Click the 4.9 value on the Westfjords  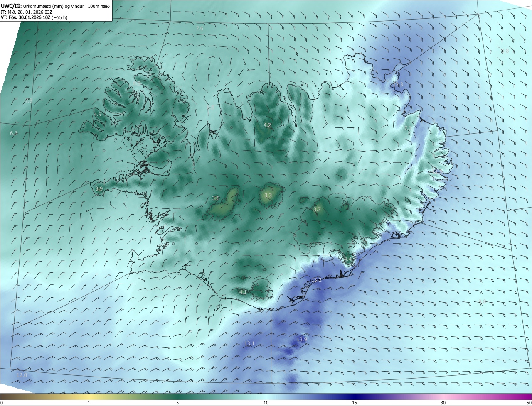[x=98, y=114]
